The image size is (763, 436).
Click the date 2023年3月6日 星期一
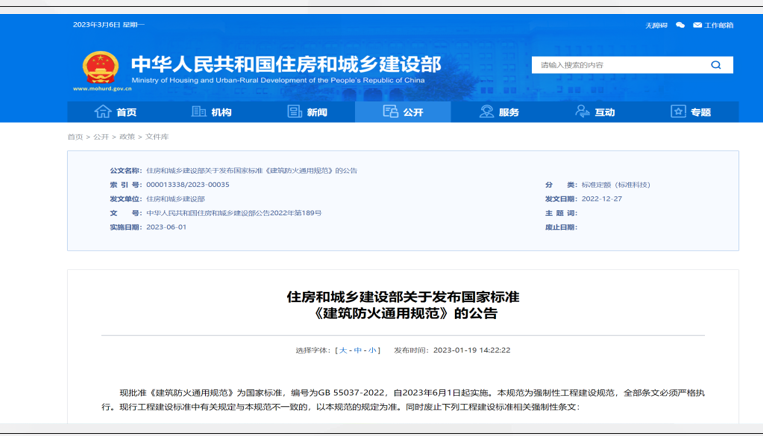pyautogui.click(x=109, y=25)
